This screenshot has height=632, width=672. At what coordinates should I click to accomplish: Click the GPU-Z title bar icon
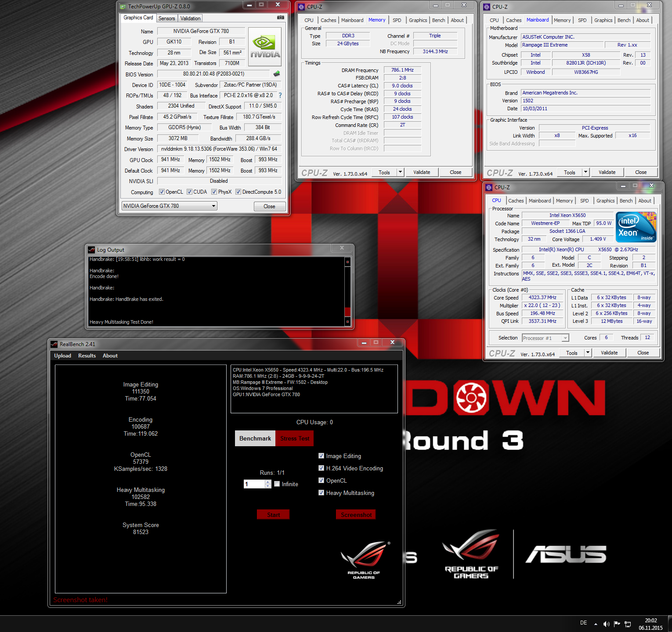click(x=123, y=6)
